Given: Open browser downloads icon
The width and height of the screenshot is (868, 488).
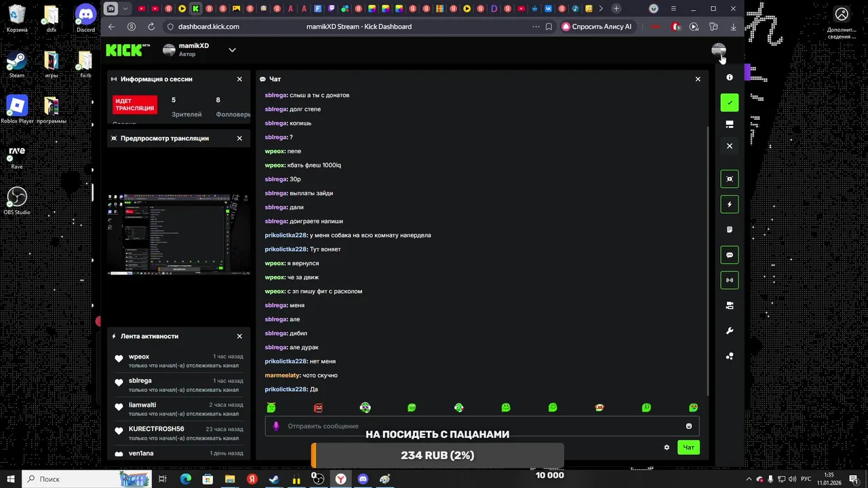Looking at the screenshot, I should point(733,26).
